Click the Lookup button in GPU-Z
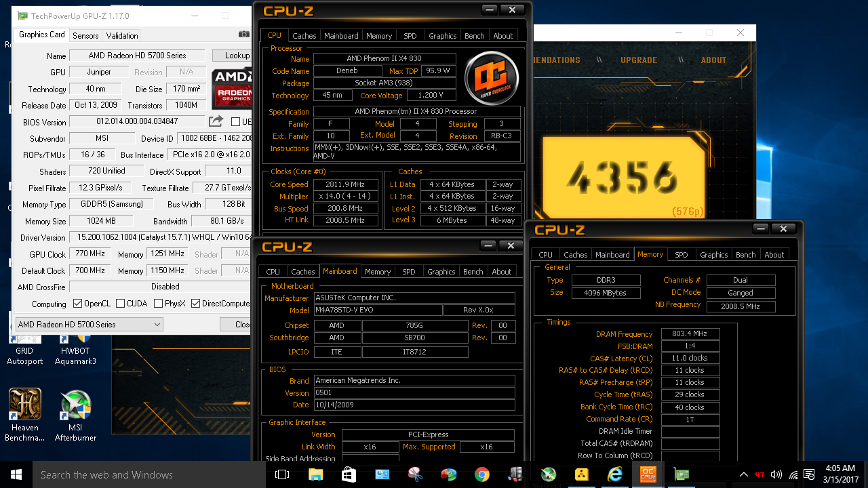The image size is (868, 488). click(233, 56)
